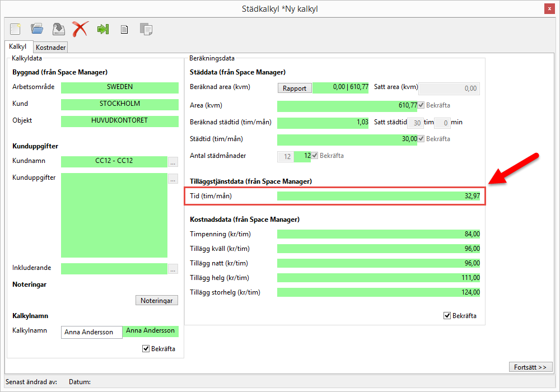This screenshot has width=560, height=392.
Task: Open the Kundnamn browse ellipsis button
Action: pos(173,162)
